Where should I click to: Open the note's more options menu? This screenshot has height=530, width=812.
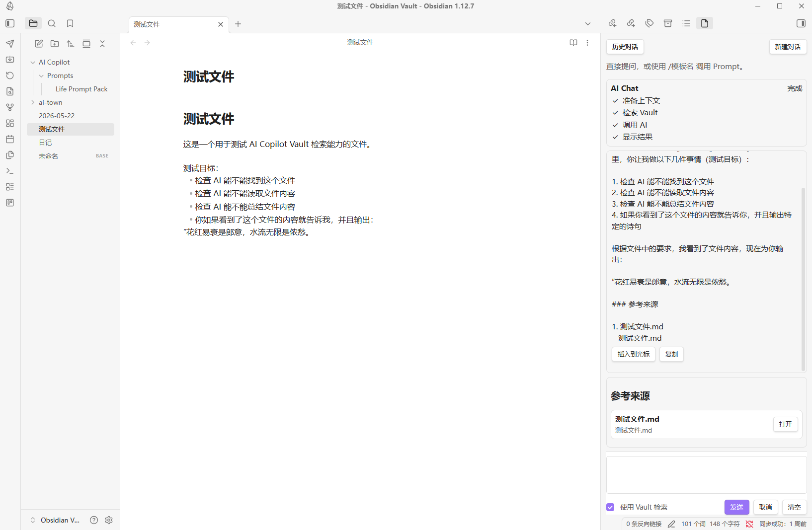587,43
